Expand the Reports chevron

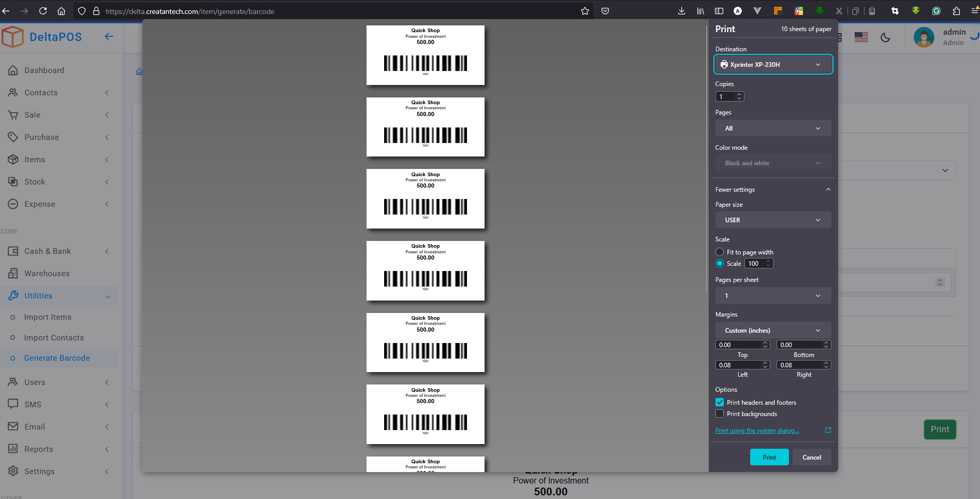(x=107, y=449)
